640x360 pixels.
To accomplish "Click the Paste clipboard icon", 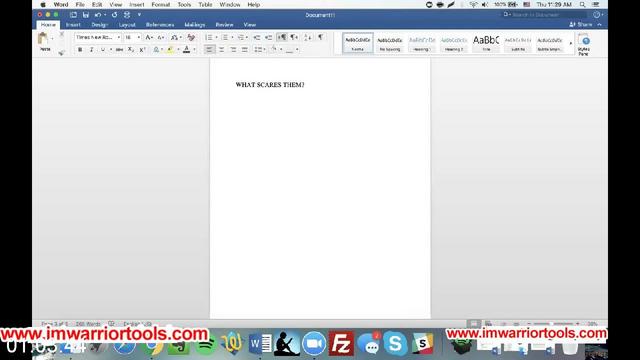I will point(43,39).
